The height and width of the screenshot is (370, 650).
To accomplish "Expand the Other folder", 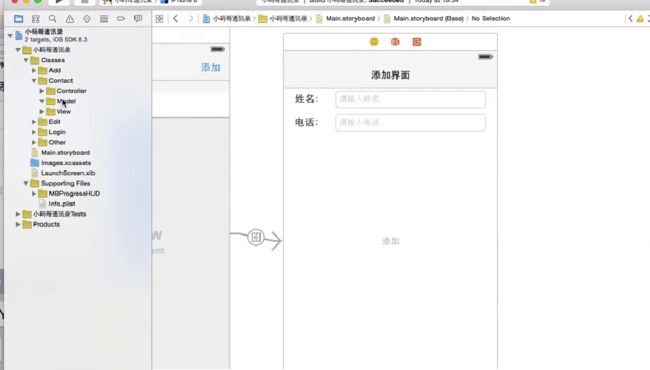I will (x=34, y=143).
